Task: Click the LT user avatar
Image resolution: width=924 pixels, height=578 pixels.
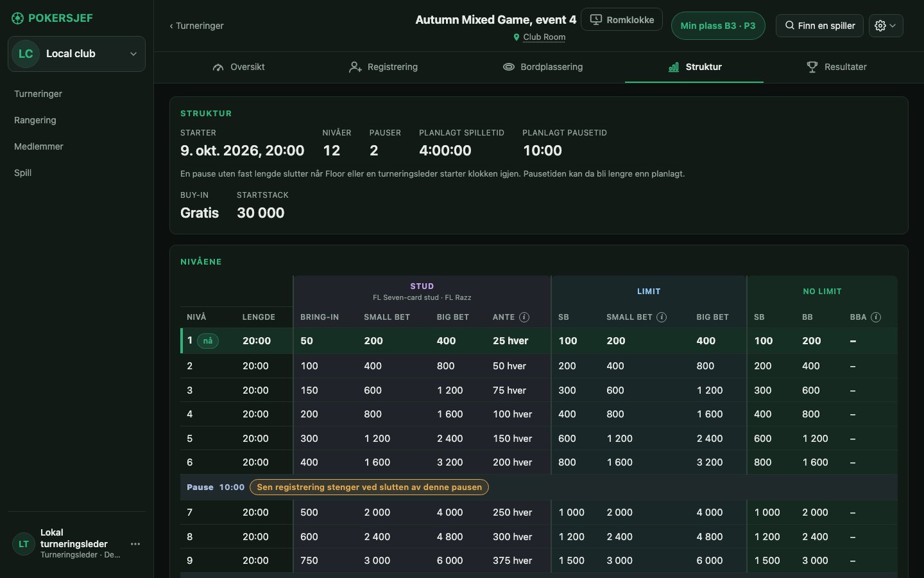Action: click(x=24, y=544)
